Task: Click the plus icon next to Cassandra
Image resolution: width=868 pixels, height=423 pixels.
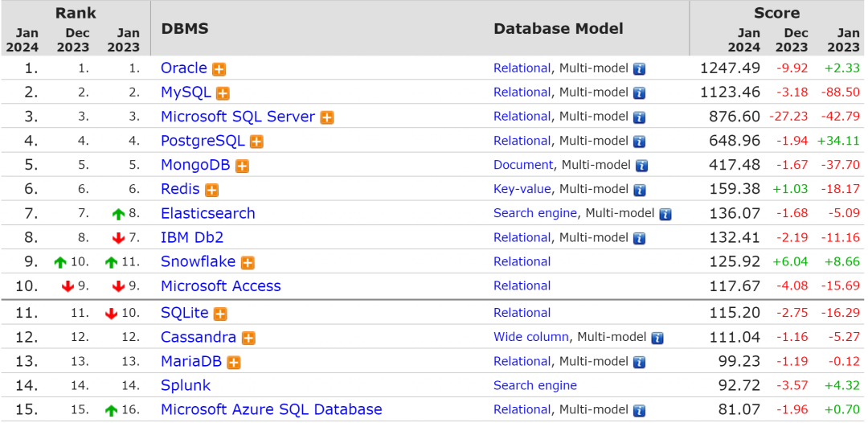Action: pyautogui.click(x=248, y=338)
